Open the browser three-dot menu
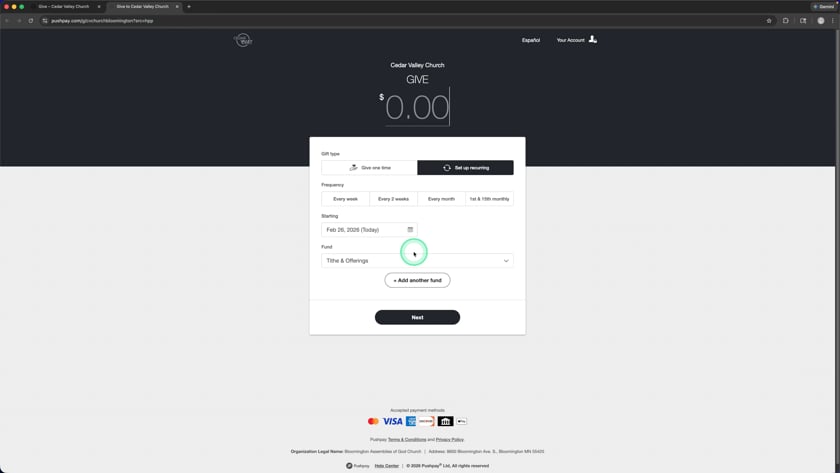The height and width of the screenshot is (473, 840). click(x=833, y=21)
